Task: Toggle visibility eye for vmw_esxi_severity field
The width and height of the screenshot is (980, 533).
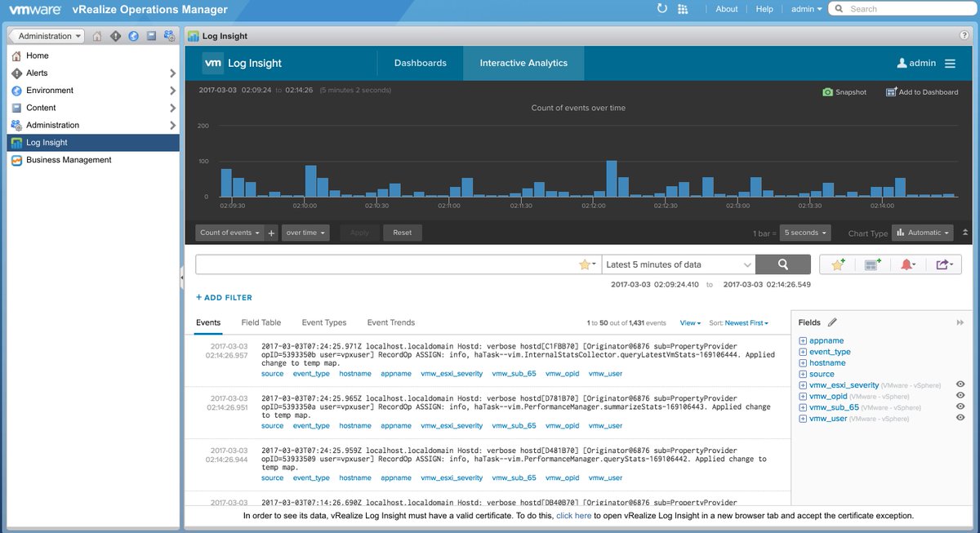Action: click(x=960, y=384)
